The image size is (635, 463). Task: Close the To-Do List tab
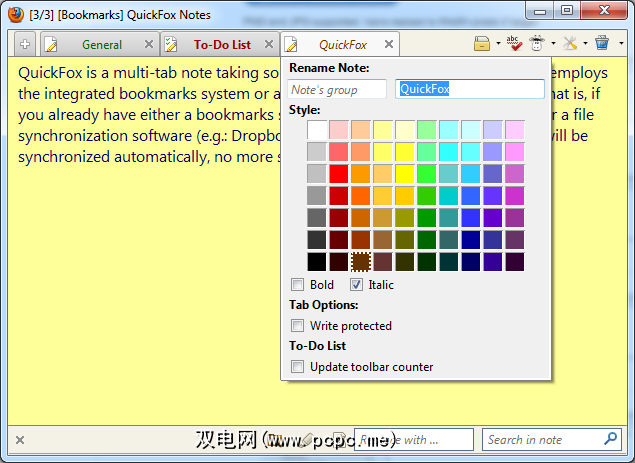coord(269,45)
